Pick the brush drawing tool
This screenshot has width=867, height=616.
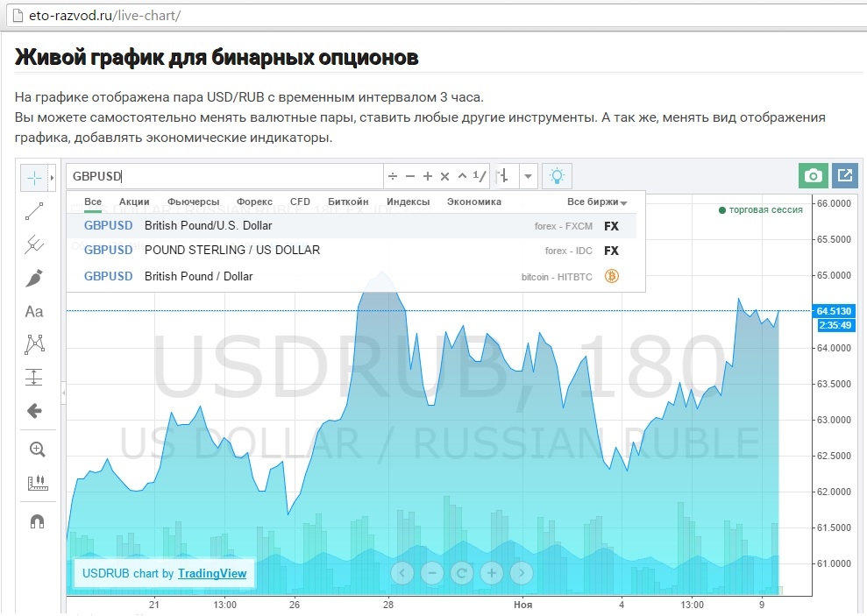(x=34, y=278)
